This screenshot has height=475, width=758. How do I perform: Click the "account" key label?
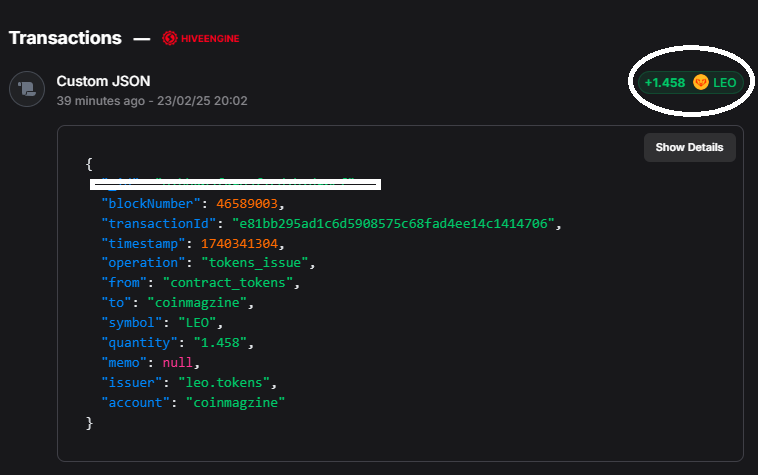pos(135,403)
